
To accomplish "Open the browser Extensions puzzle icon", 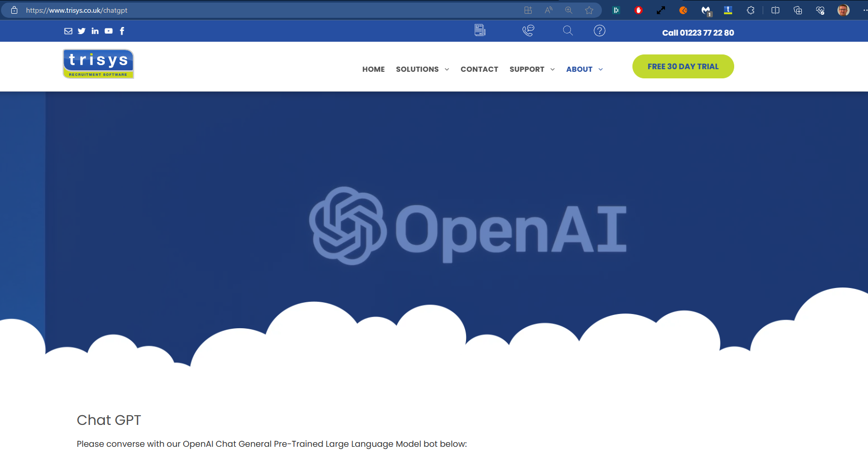I will 750,10.
